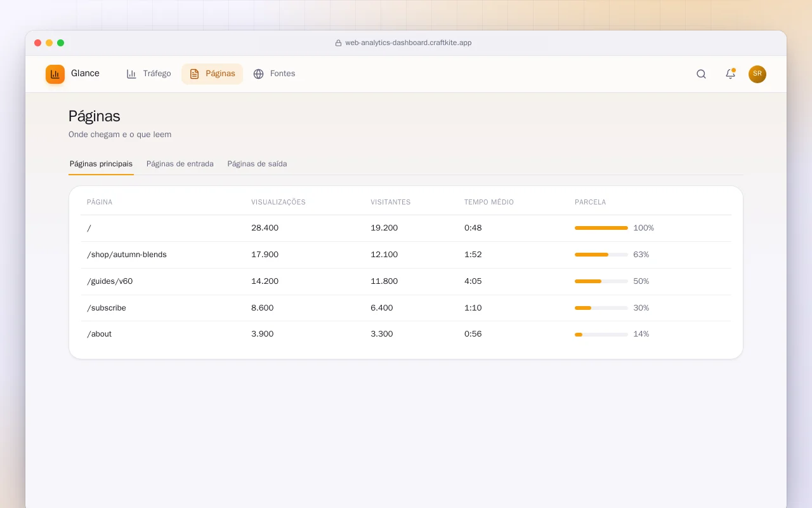
Task: Click the 8.600 views value
Action: point(263,308)
